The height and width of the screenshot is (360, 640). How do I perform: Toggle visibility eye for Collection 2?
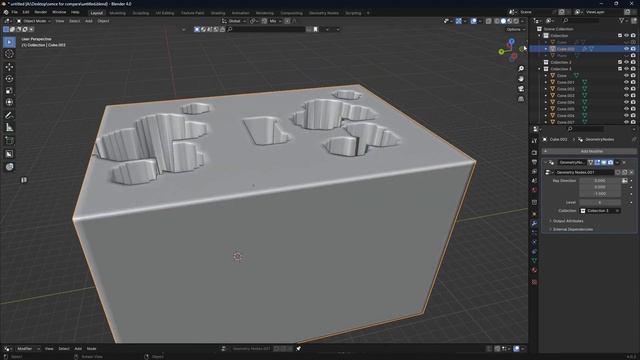point(627,62)
